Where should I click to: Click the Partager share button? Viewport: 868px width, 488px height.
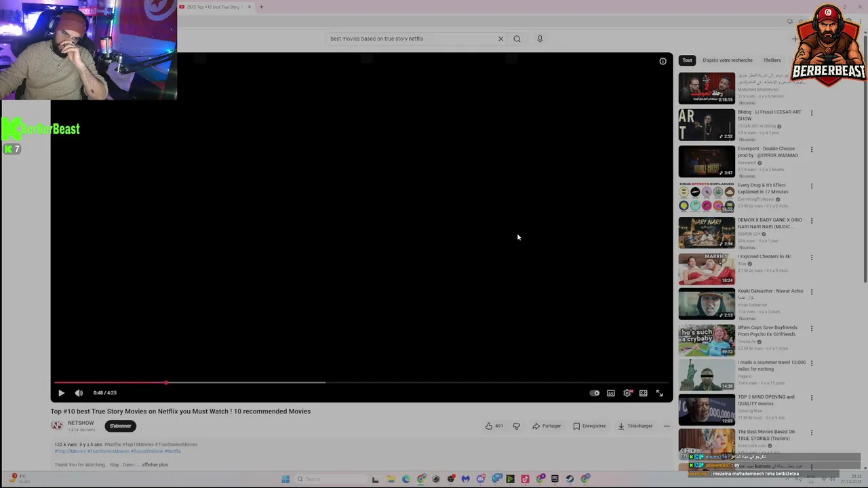click(x=547, y=426)
